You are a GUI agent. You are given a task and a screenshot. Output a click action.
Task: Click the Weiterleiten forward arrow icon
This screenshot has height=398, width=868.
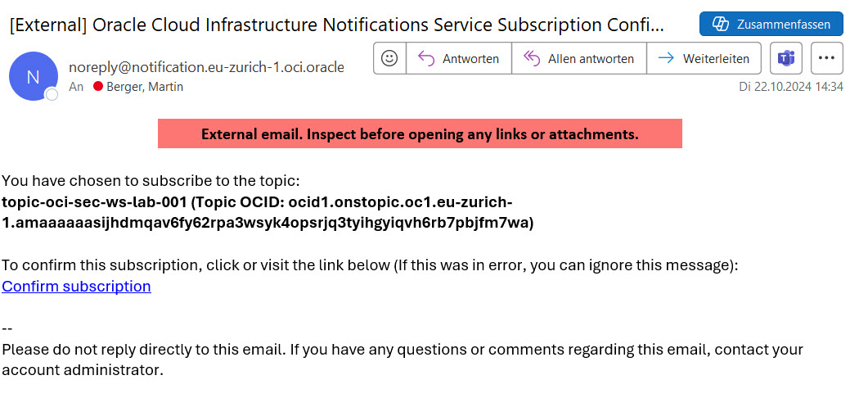(667, 58)
